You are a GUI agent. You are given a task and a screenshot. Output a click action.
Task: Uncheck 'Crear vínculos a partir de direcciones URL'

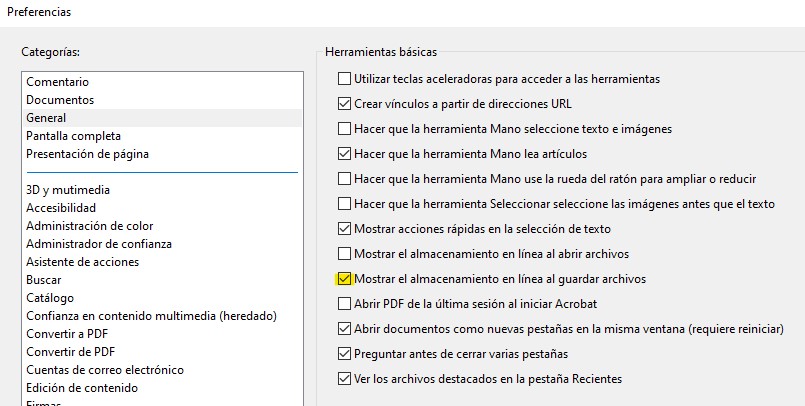(x=345, y=103)
